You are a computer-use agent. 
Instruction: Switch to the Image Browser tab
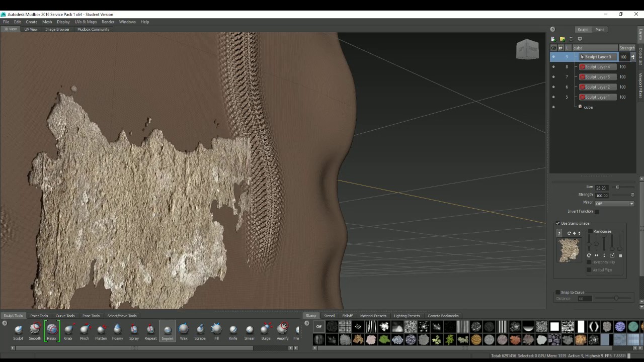(57, 29)
